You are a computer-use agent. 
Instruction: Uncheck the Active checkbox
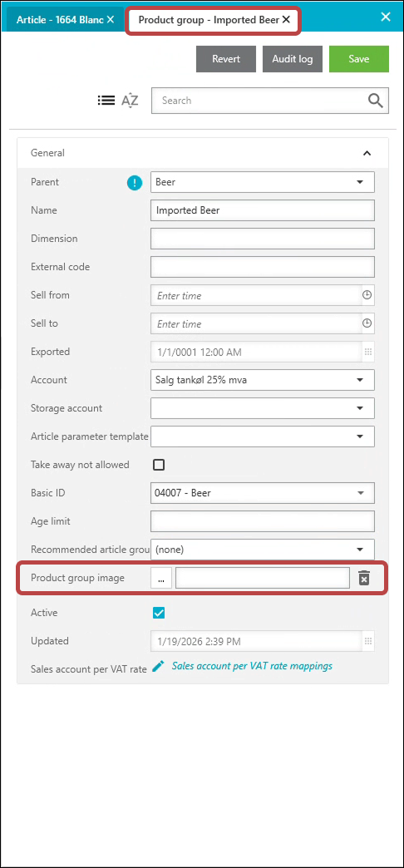point(159,613)
